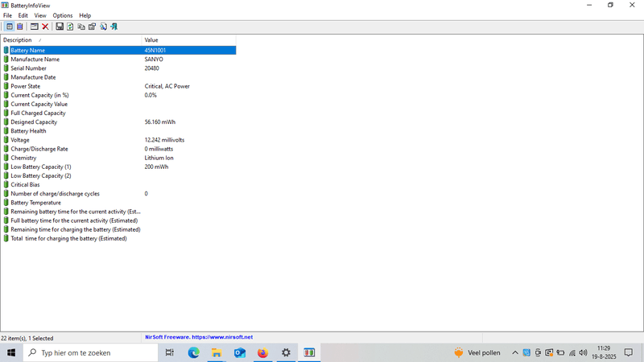Select the Voltage row
Image resolution: width=644 pixels, height=362 pixels.
118,140
